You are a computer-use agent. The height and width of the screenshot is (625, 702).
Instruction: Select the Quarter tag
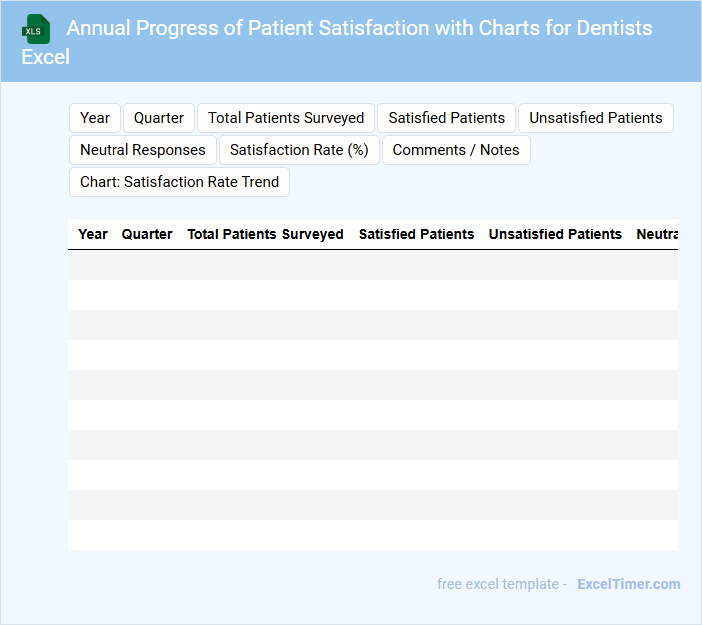click(x=159, y=118)
